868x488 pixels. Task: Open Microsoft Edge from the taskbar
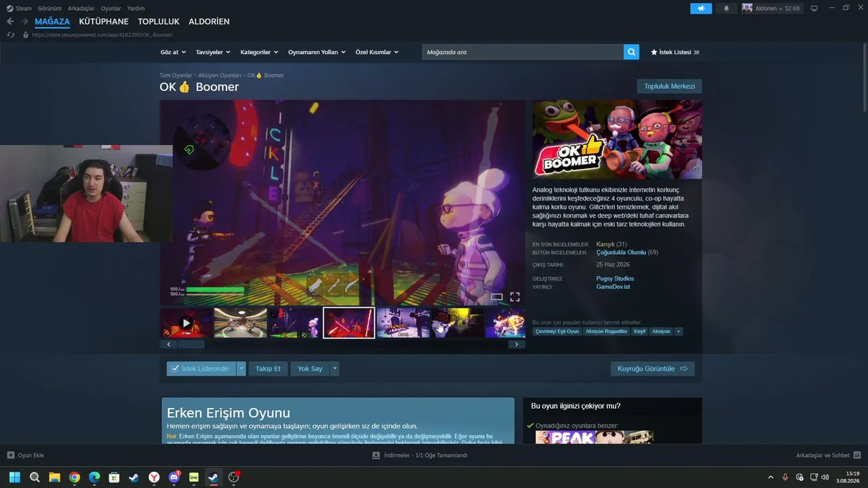pos(94,477)
